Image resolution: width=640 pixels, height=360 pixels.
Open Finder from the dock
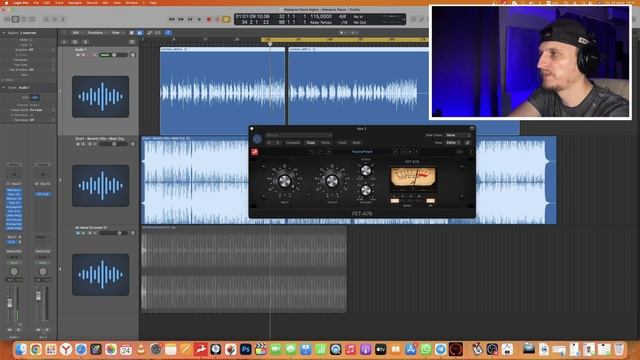tap(21, 349)
